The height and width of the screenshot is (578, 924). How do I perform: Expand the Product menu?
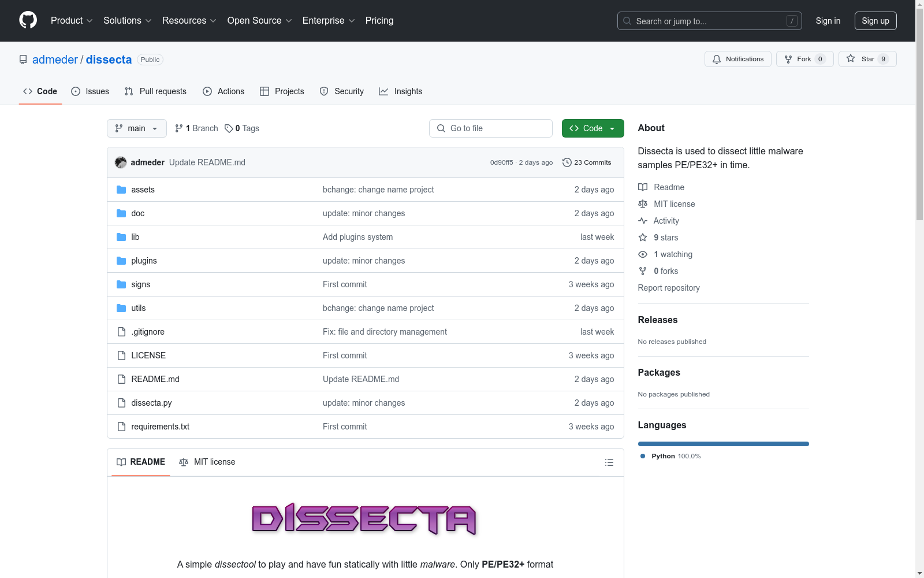[x=72, y=20]
